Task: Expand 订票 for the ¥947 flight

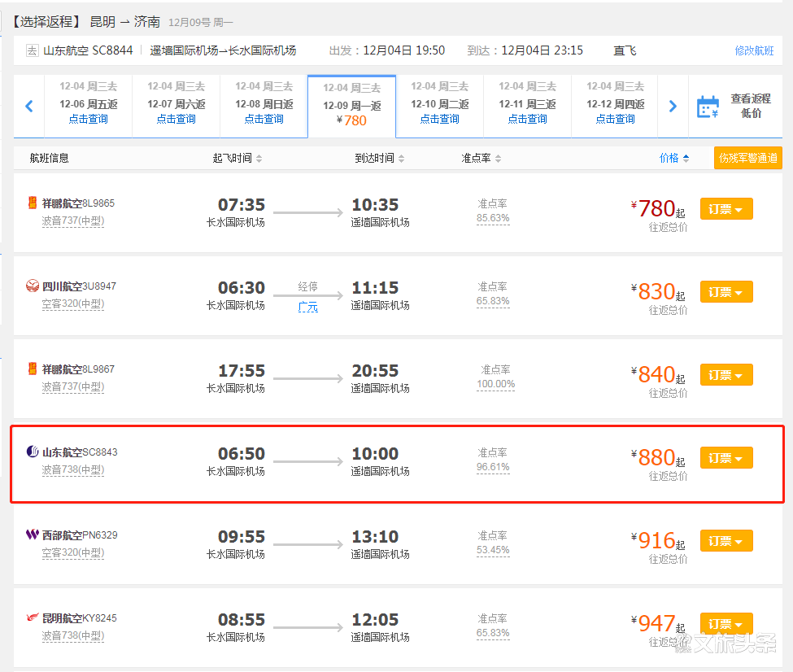Action: (726, 624)
